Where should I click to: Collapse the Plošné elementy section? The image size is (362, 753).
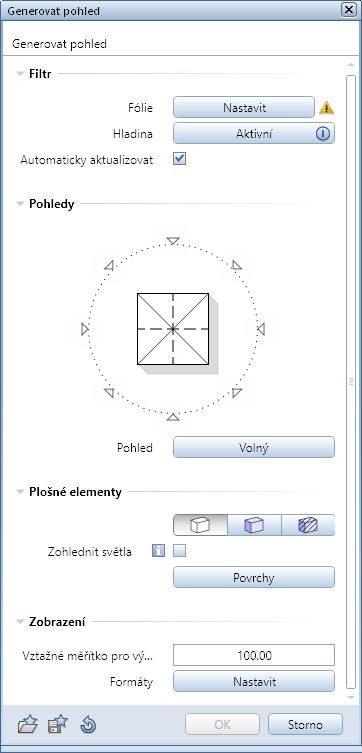tap(20, 492)
